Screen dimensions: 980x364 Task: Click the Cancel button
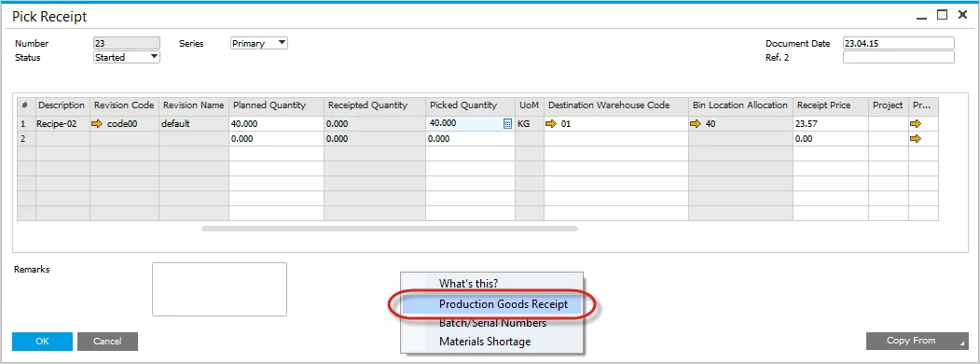click(107, 341)
